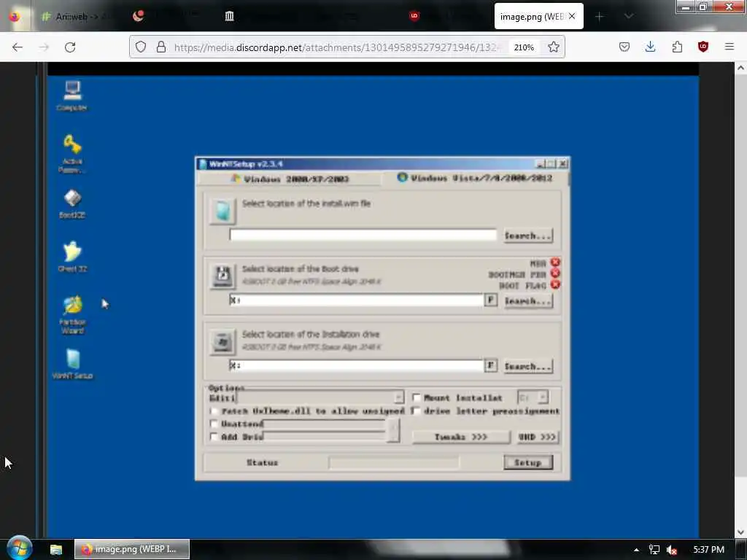Switch to the Ari:web browser tab
Image resolution: width=747 pixels, height=560 pixels.
77,16
